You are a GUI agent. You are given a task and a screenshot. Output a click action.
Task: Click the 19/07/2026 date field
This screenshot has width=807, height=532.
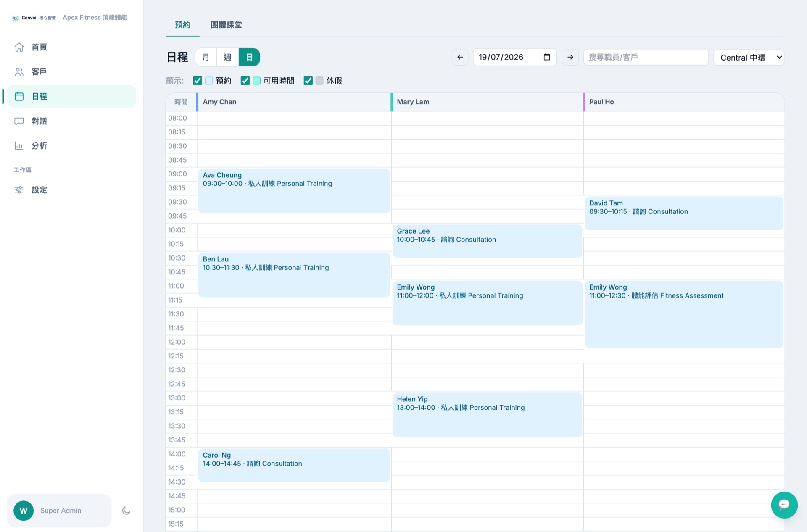tap(514, 57)
